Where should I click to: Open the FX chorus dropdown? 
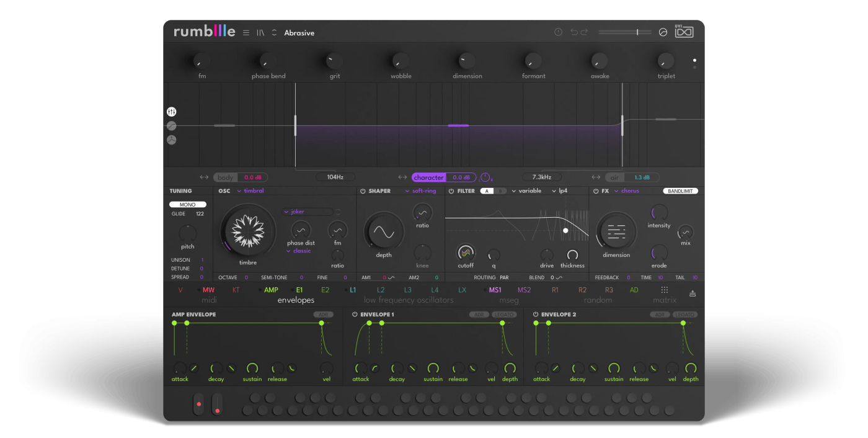tap(627, 191)
